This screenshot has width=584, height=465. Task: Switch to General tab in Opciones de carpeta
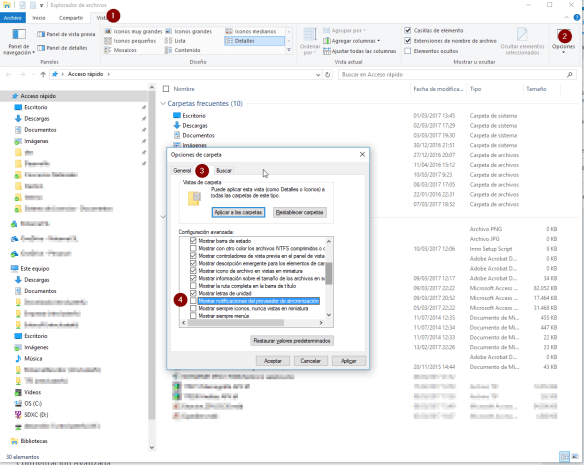(182, 171)
